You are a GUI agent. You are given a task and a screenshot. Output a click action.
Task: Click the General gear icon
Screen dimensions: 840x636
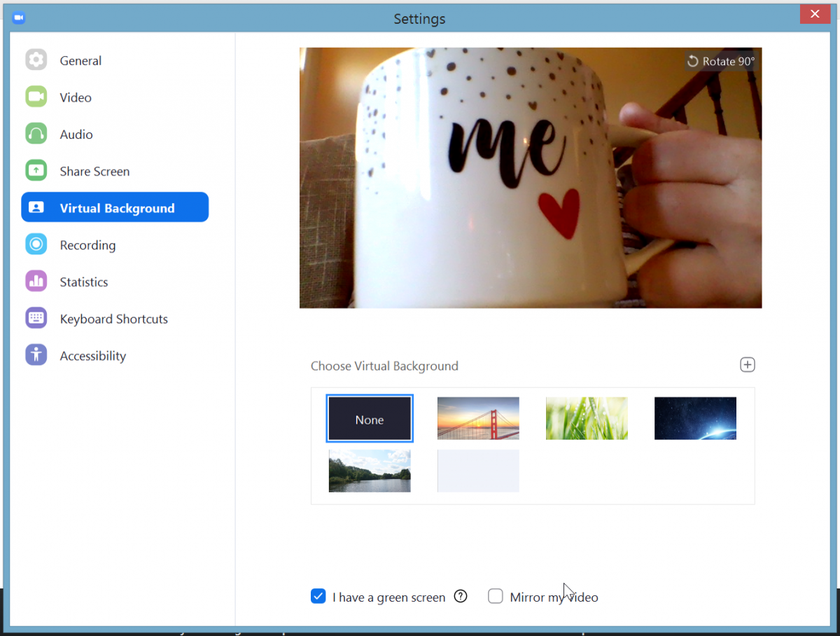coord(36,60)
